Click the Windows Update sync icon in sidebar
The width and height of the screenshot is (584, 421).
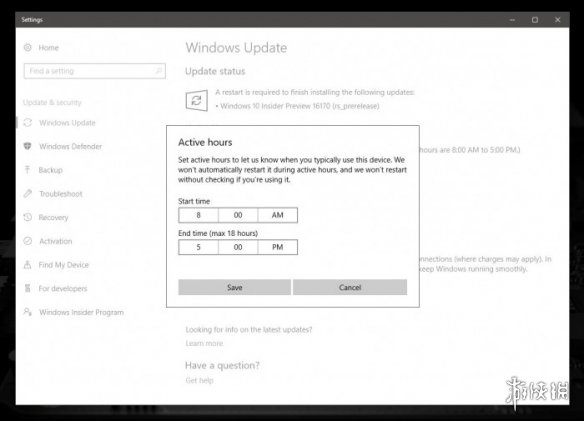point(28,123)
